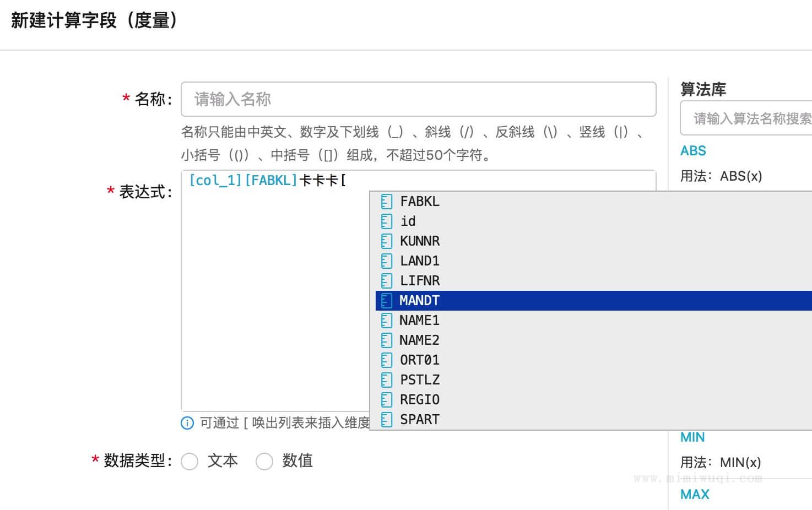This screenshot has height=510, width=812.
Task: Insert the REGIO field suggestion
Action: 594,400
